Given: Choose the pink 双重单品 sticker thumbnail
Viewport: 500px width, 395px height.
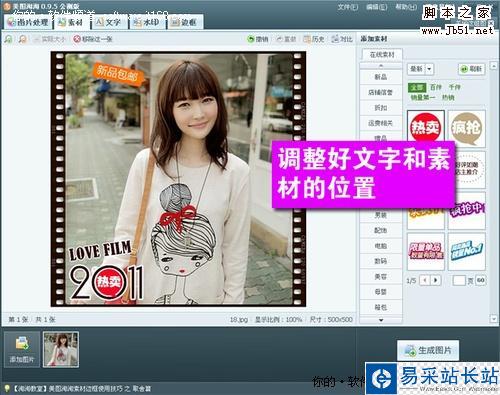Looking at the screenshot, I should (x=426, y=252).
